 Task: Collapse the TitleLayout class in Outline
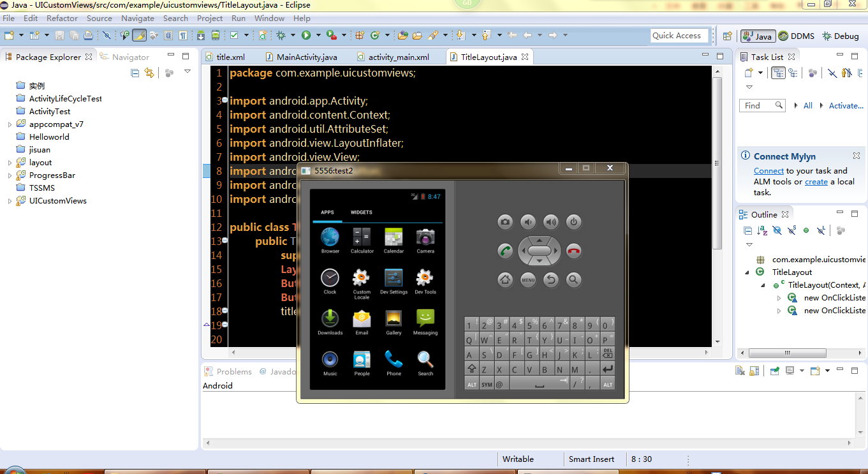tap(747, 272)
